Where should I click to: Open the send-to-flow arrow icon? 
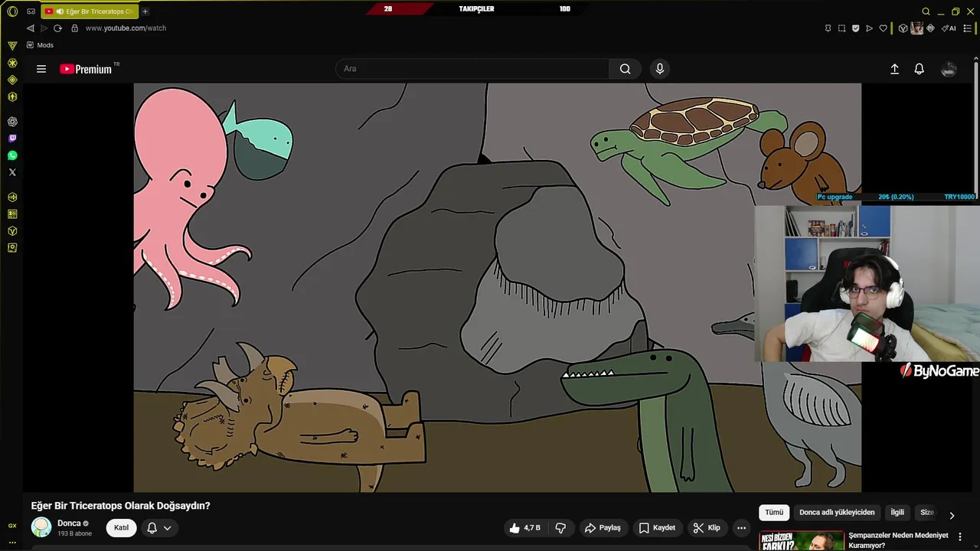tap(869, 28)
